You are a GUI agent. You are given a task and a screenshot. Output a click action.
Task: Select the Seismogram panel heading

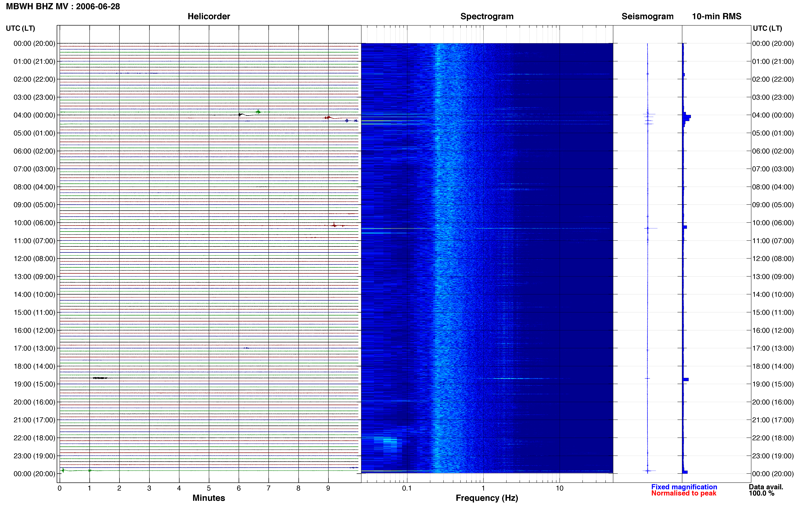(647, 16)
